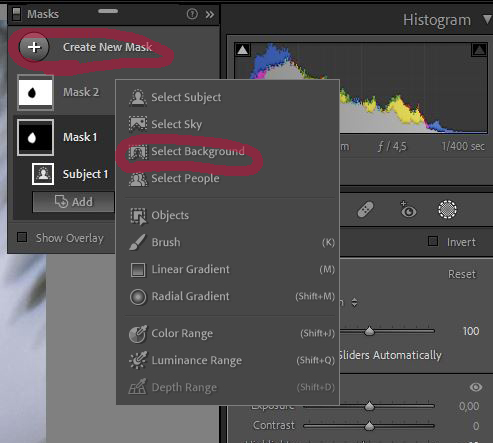493x443 pixels.
Task: Click the plus icon for Create New Mask
Action: click(x=34, y=47)
